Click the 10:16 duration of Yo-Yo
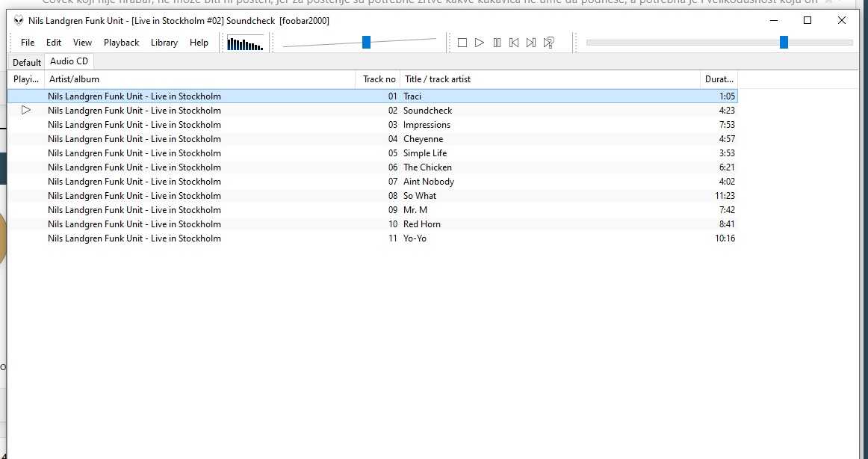 pos(725,238)
